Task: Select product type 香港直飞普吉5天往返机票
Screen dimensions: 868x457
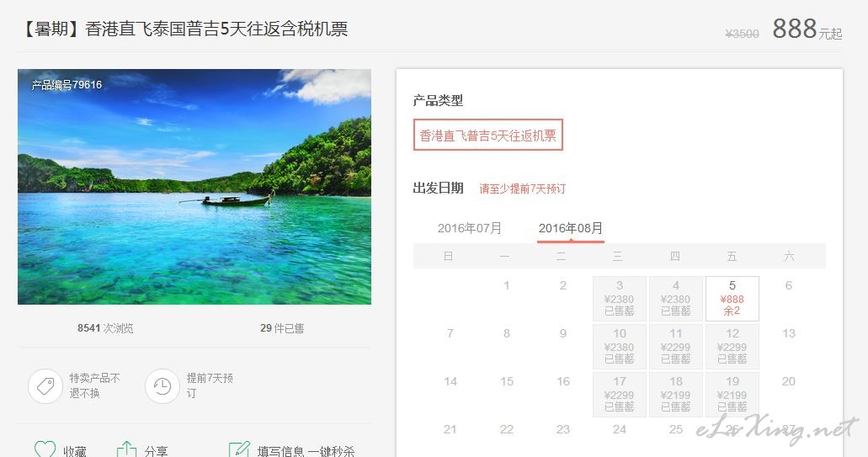Action: point(487,135)
